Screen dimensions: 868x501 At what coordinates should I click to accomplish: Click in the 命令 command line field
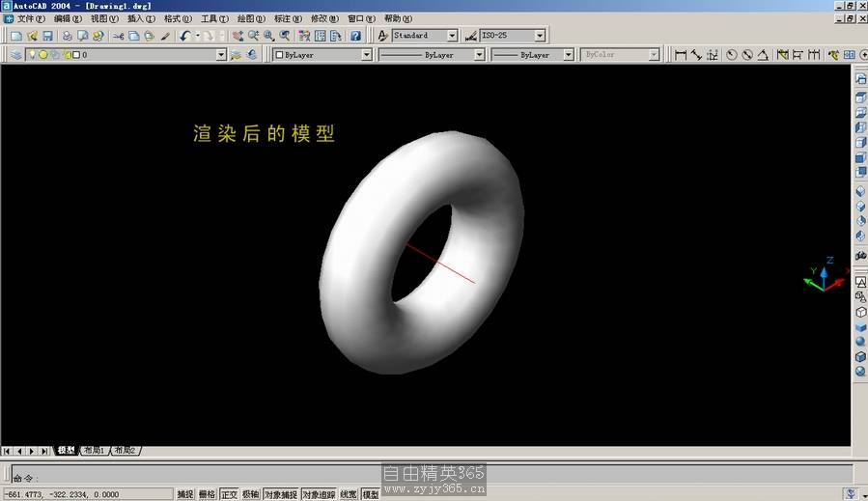[x=193, y=477]
